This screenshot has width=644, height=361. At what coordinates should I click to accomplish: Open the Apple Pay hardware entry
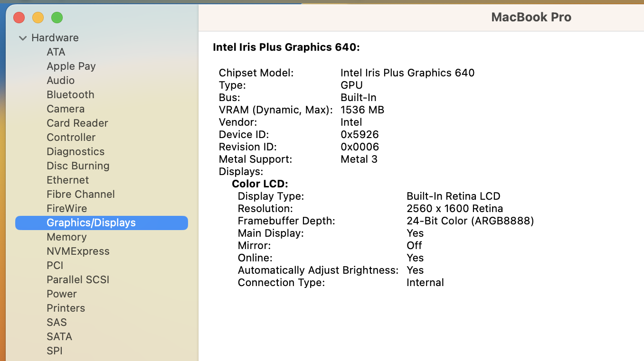71,66
